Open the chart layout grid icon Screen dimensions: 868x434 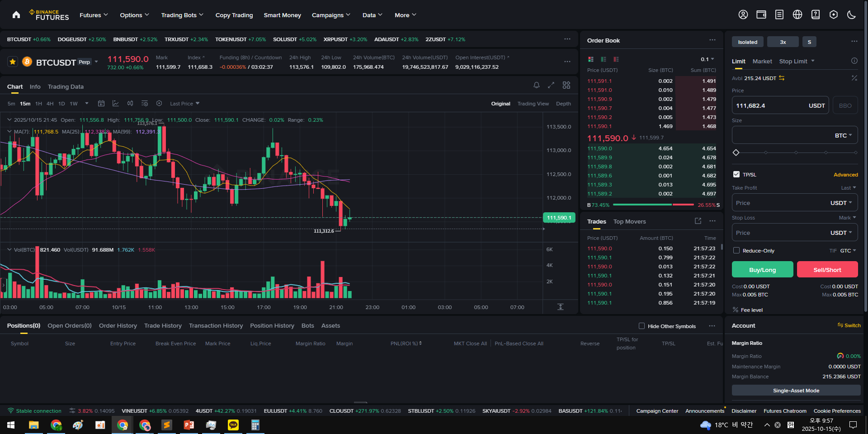click(x=566, y=85)
